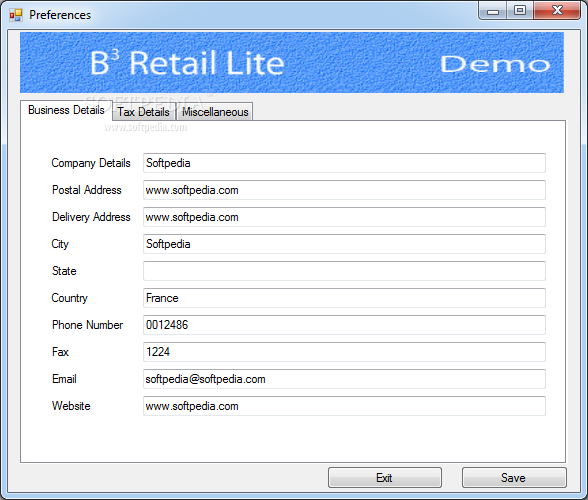Focus the Company Details input field

pos(344,163)
